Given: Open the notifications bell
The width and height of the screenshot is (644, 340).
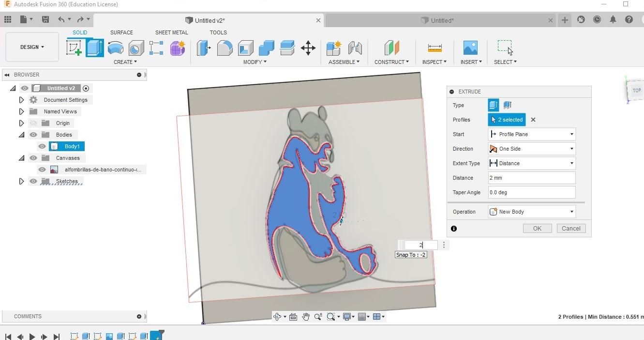Looking at the screenshot, I should (x=613, y=20).
